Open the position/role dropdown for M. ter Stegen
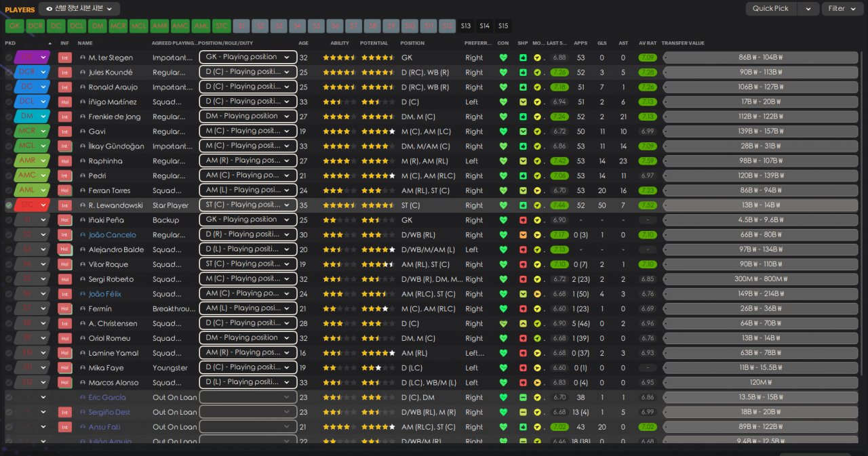The height and width of the screenshot is (456, 868). click(248, 58)
